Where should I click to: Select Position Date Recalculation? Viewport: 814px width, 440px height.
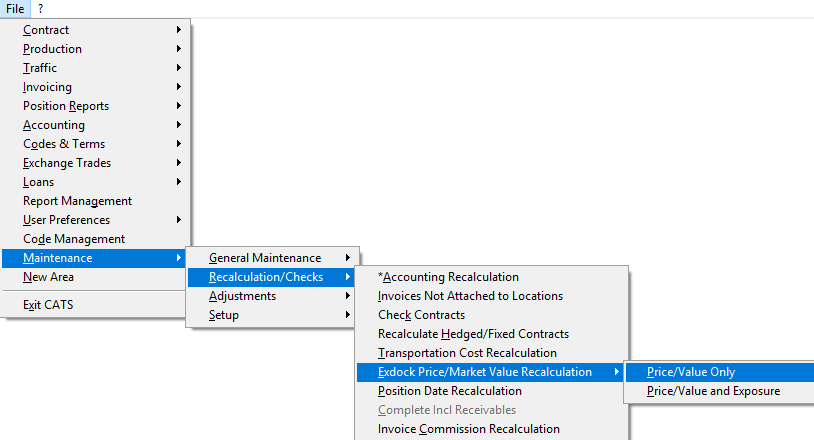[x=492, y=391]
